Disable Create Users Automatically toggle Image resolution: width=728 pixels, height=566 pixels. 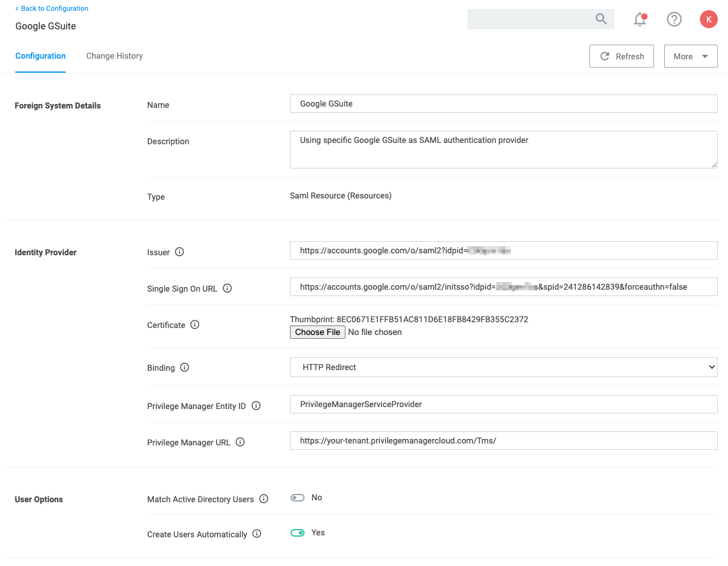point(298,533)
